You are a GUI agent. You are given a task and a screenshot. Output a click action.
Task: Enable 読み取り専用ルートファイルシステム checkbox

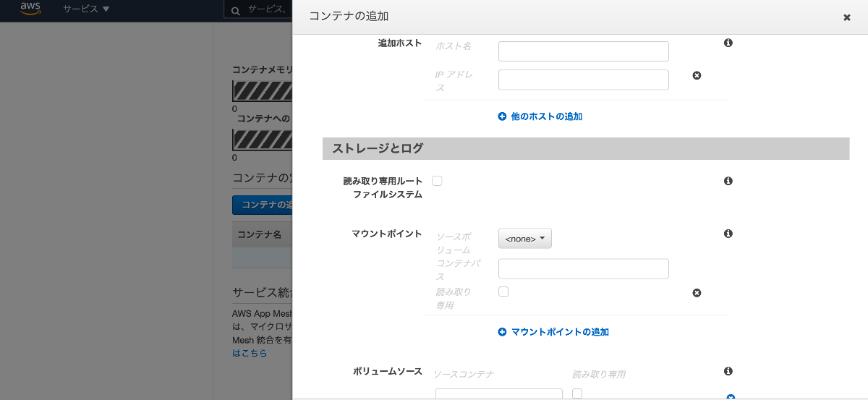[437, 181]
